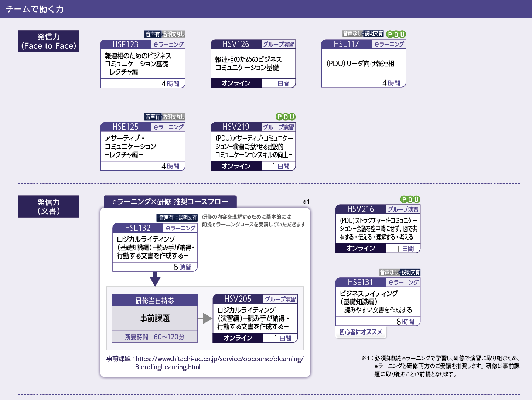The height and width of the screenshot is (400, 532).
Task: Click the オンライン label on HSV216
Action: 361,248
